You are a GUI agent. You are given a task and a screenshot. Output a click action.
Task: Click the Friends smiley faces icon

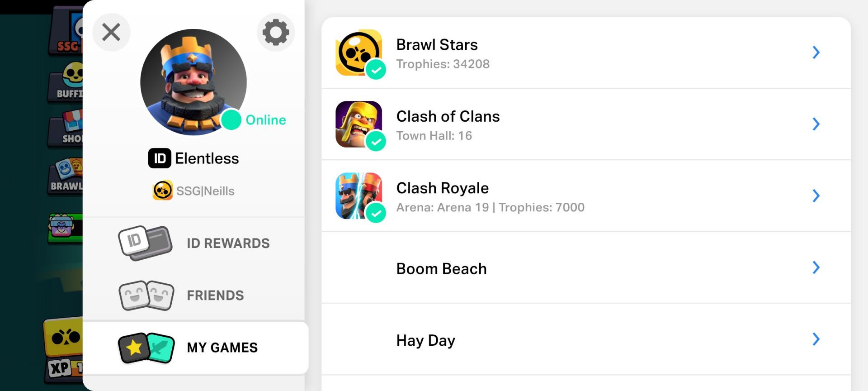[x=146, y=295]
